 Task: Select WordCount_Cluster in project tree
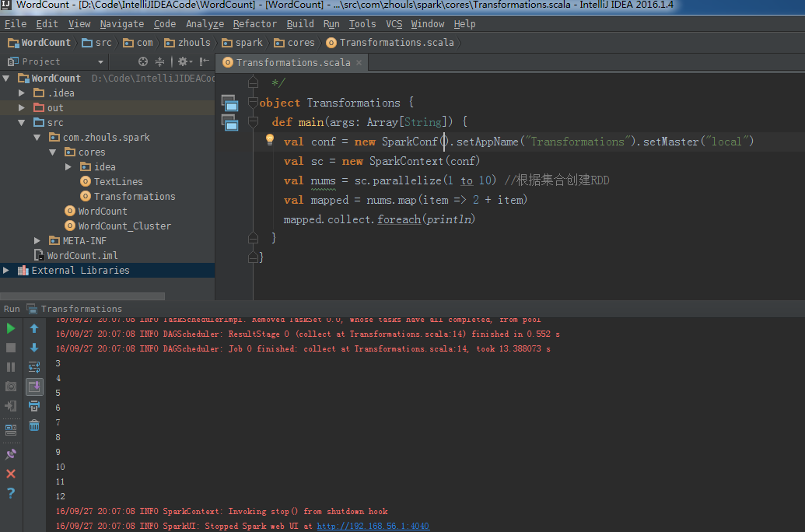point(118,226)
